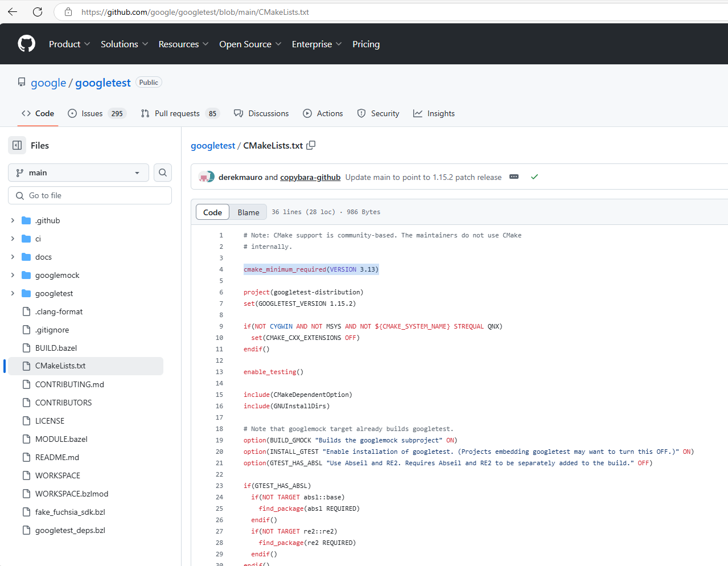
Task: Expand the googlemock folder chevron
Action: coord(13,275)
